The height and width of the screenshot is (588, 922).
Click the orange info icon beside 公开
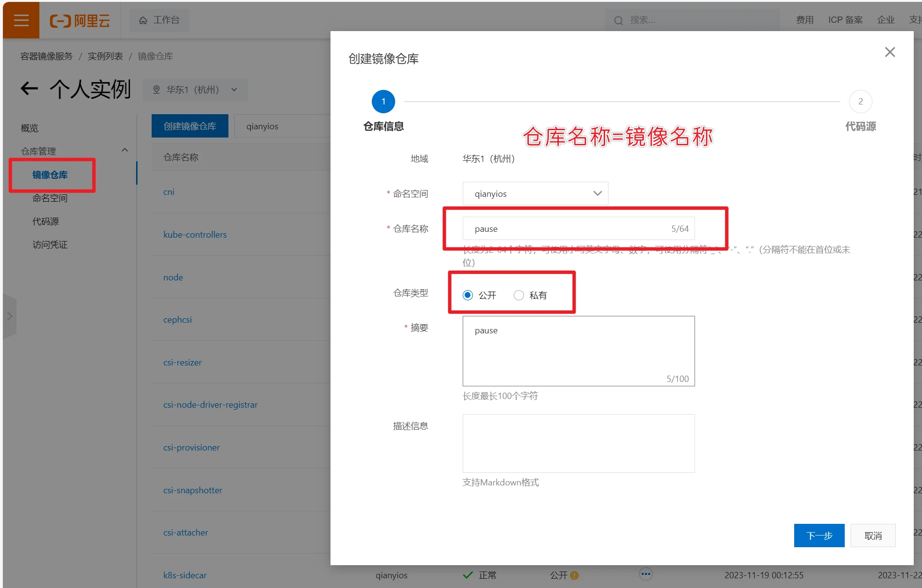(574, 575)
